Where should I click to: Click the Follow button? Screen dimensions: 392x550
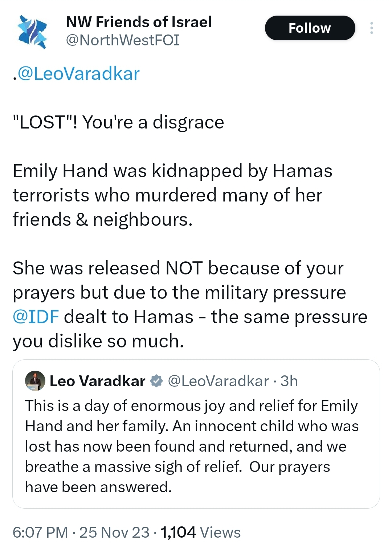pyautogui.click(x=310, y=28)
